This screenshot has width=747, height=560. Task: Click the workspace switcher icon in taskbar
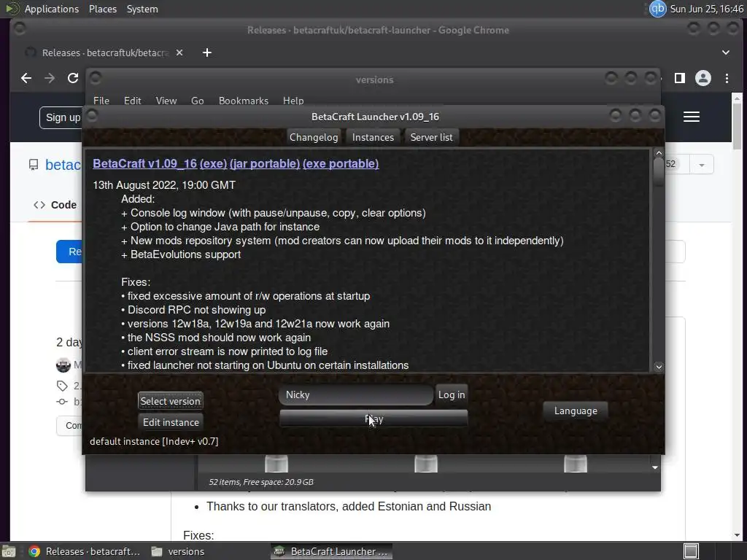pyautogui.click(x=691, y=551)
